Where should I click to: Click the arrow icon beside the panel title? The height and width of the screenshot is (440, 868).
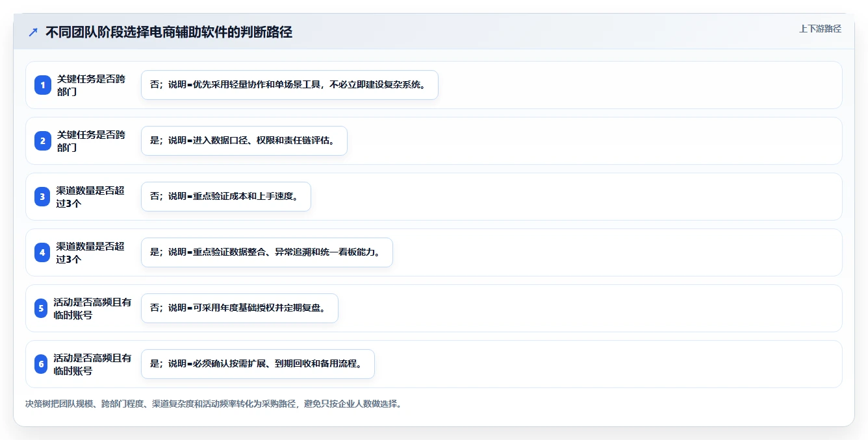pyautogui.click(x=33, y=32)
